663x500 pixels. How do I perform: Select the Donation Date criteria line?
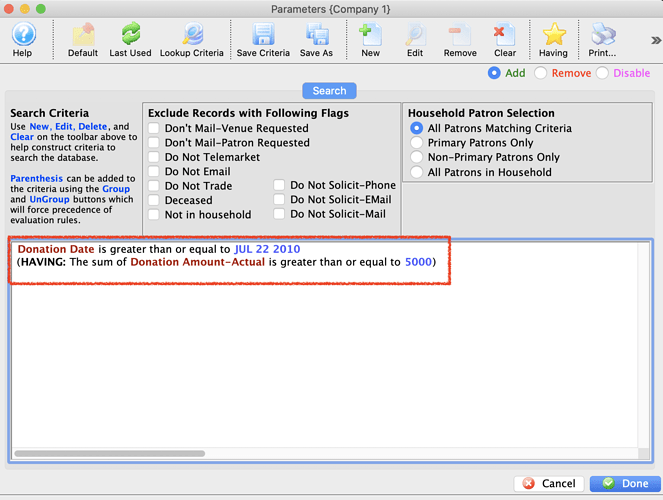pyautogui.click(x=159, y=249)
